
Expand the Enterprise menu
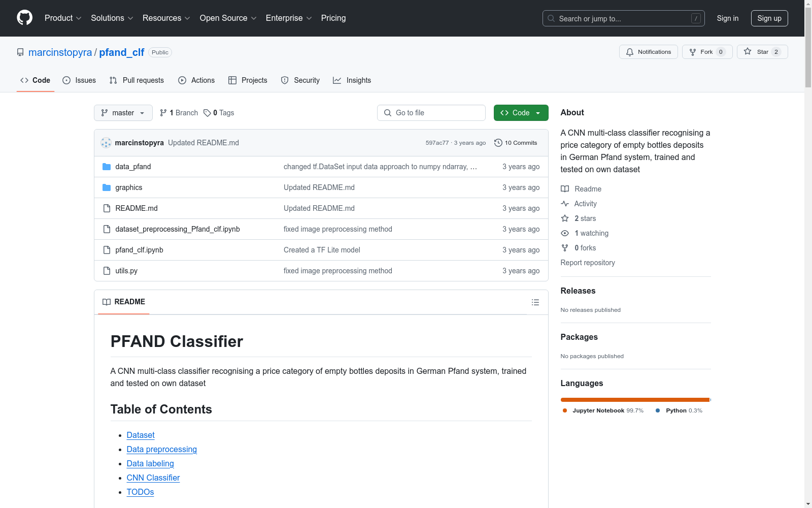pos(289,18)
